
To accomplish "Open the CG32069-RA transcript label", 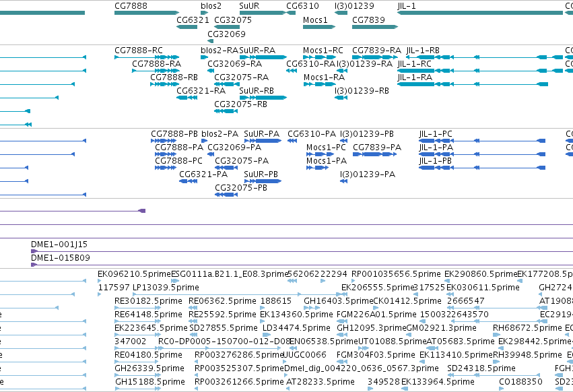I will (234, 63).
